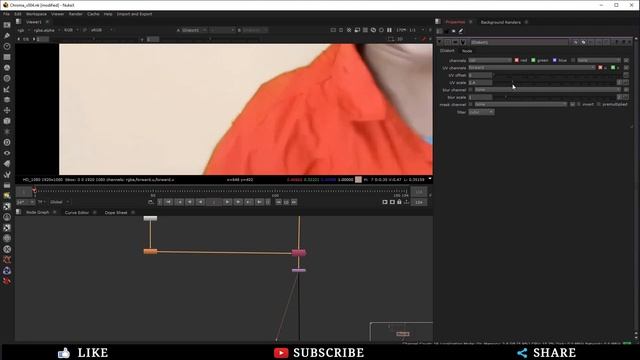Open the blur channel dropdown

(547, 90)
